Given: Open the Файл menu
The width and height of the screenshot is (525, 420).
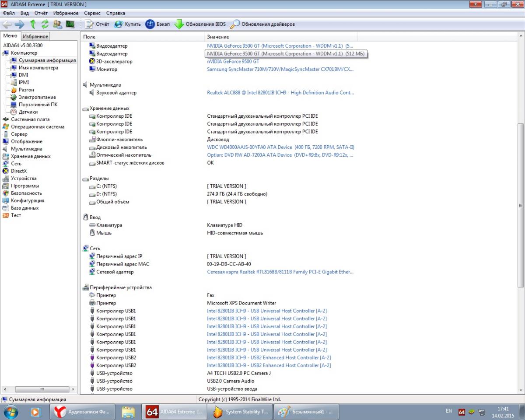Looking at the screenshot, I should coord(9,13).
